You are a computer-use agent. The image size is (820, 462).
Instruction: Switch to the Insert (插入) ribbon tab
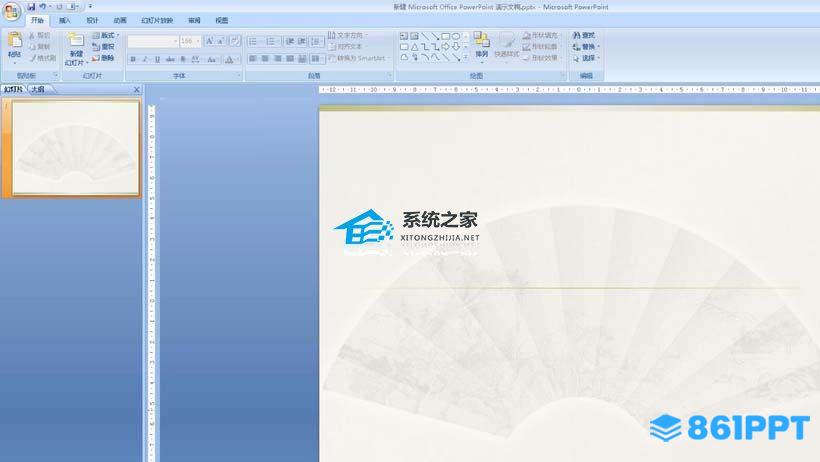tap(64, 20)
